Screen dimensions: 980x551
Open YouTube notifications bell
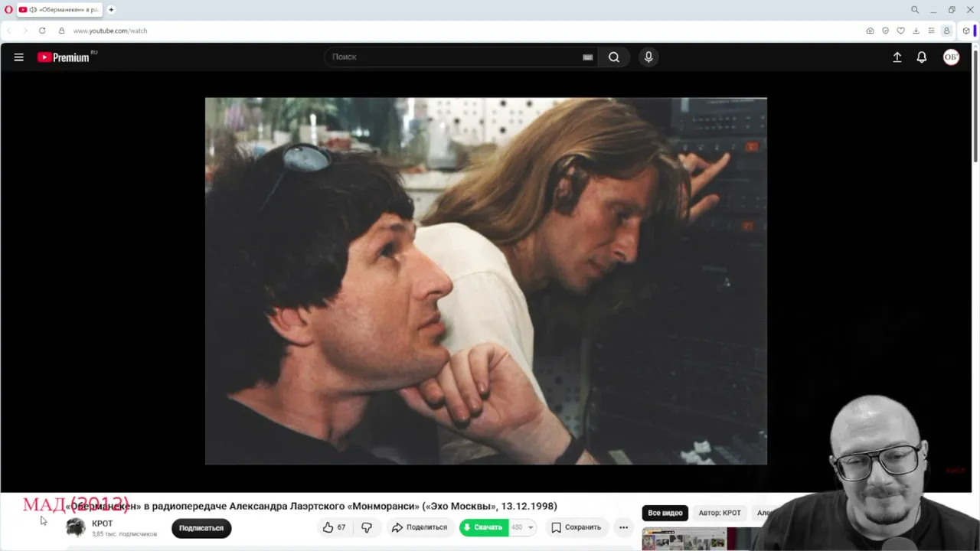922,57
